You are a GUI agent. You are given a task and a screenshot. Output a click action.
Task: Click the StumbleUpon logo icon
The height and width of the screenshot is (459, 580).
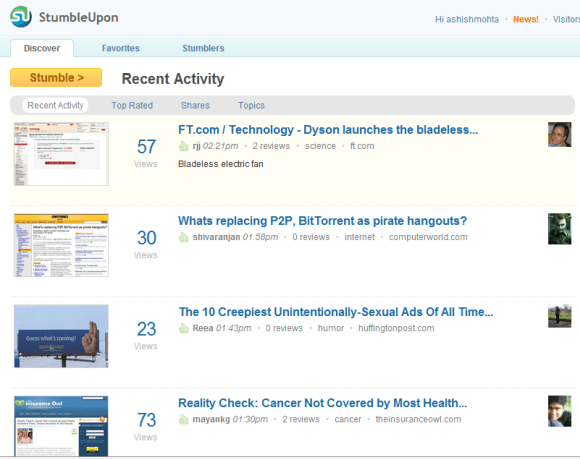coord(21,17)
